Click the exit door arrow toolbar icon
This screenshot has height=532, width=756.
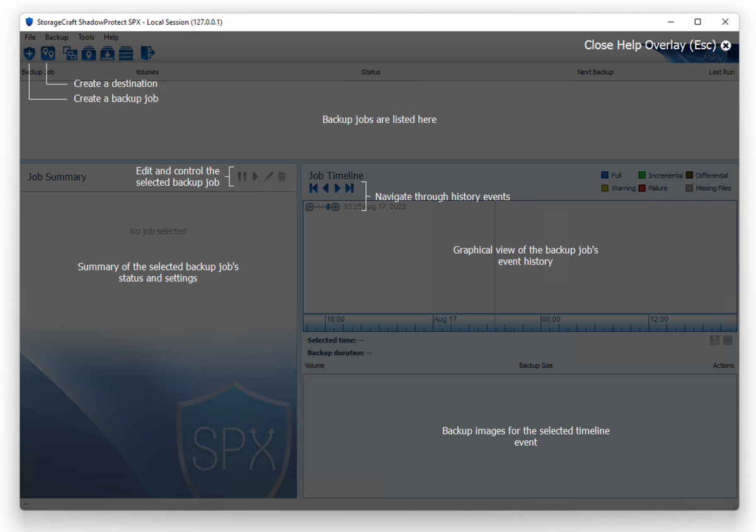pyautogui.click(x=147, y=54)
